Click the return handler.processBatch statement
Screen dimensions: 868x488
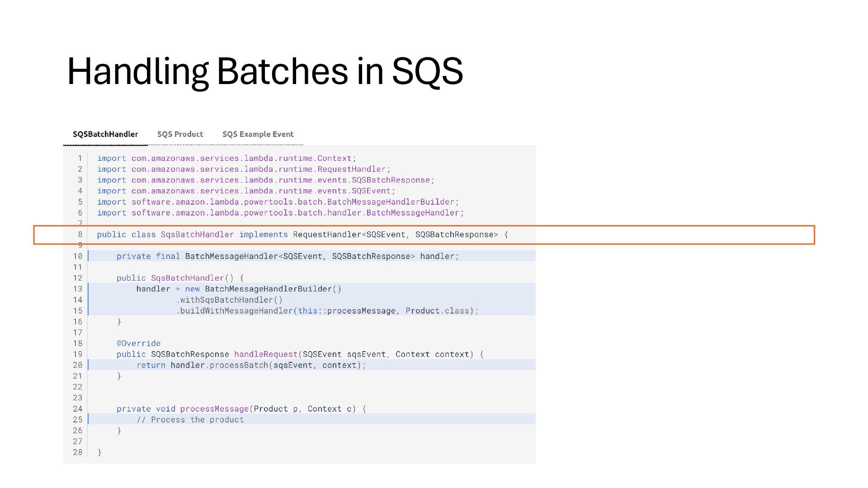(251, 365)
